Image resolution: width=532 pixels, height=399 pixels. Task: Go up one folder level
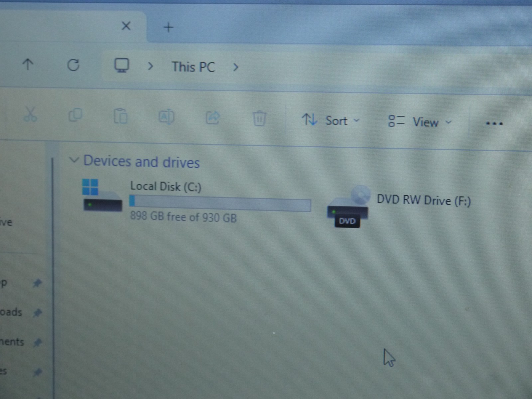(x=28, y=64)
